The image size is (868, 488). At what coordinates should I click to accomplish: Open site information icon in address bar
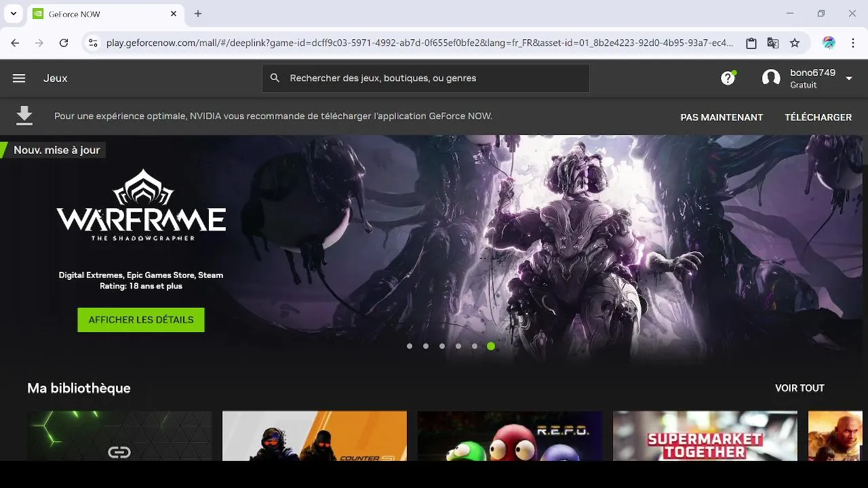94,43
